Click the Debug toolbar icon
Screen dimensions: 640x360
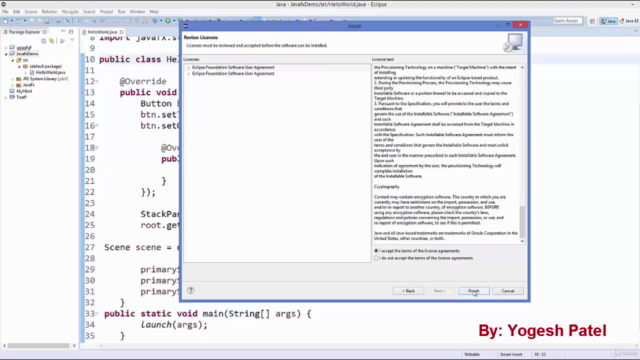pos(155,21)
